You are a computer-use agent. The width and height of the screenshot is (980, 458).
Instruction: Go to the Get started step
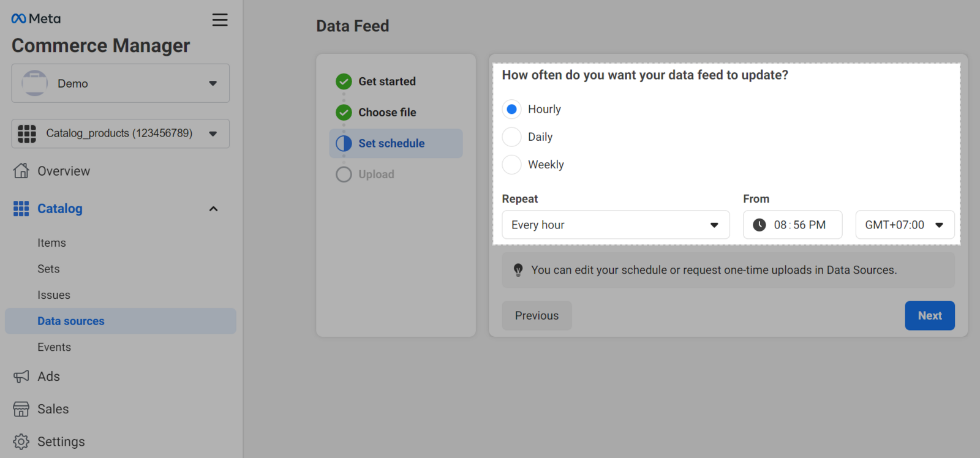tap(387, 81)
